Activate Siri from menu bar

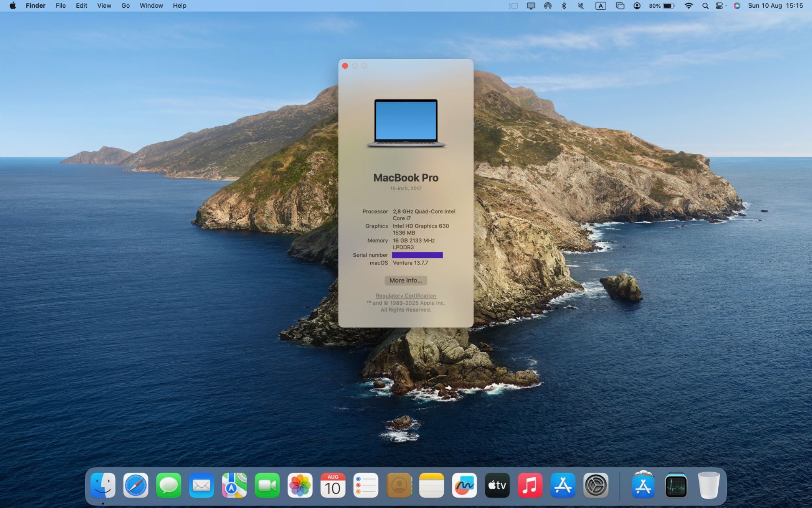(x=737, y=6)
